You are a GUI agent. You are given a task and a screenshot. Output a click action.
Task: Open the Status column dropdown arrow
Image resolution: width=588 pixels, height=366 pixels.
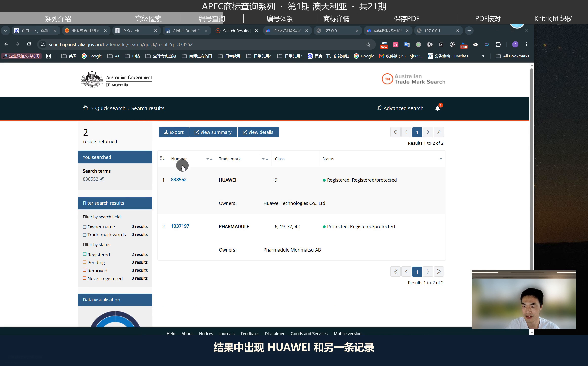pos(441,159)
